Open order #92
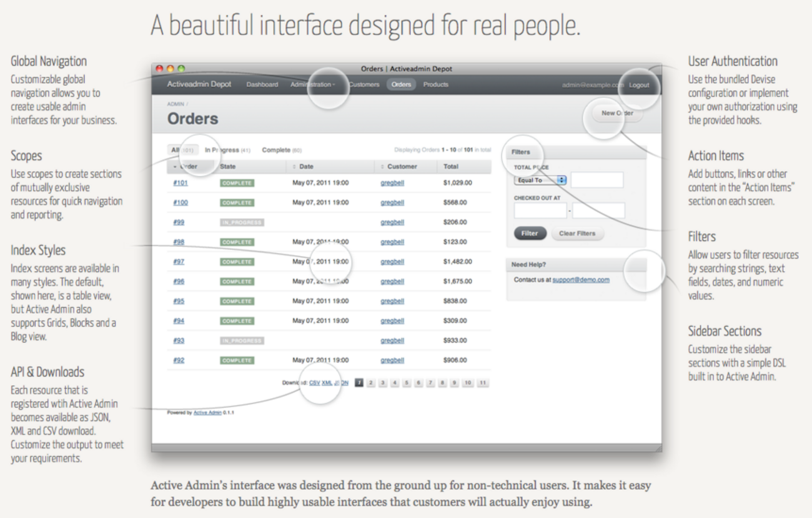This screenshot has width=812, height=518. point(179,360)
